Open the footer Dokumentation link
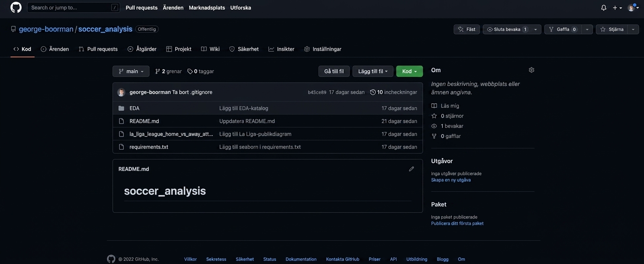 pyautogui.click(x=301, y=259)
